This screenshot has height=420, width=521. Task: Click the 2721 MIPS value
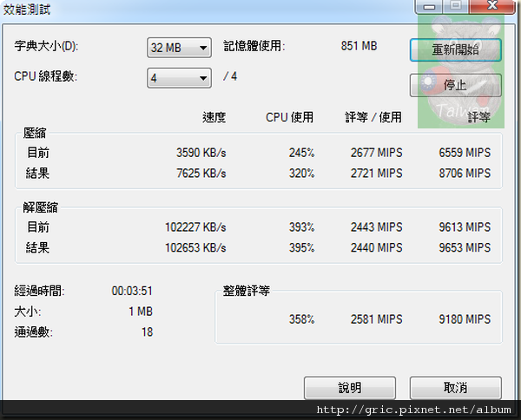pos(377,174)
